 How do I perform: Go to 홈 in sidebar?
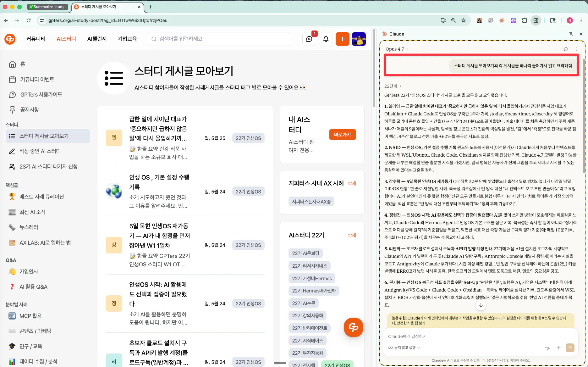coord(48,64)
